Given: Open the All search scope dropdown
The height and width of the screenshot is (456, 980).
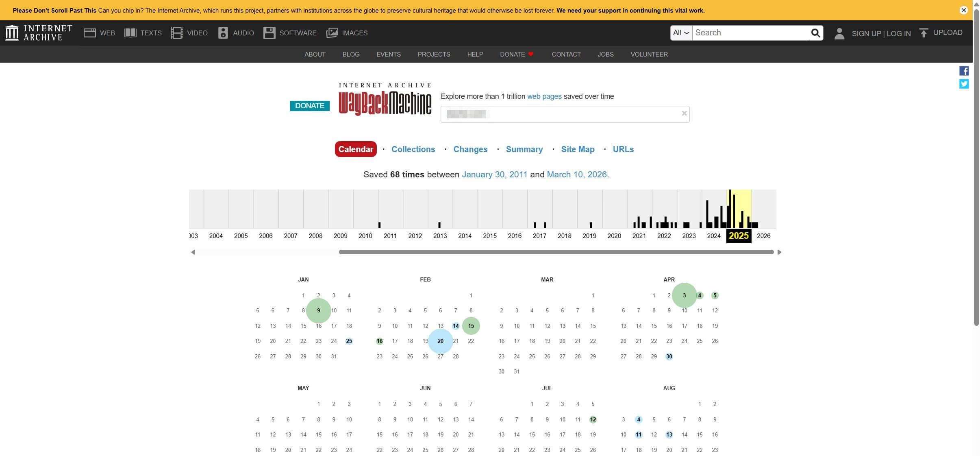Looking at the screenshot, I should [x=681, y=33].
